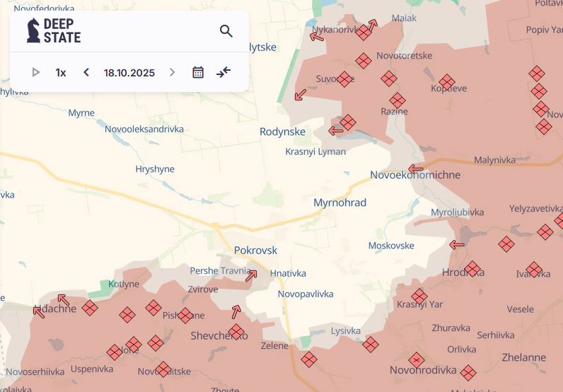Click the Myrnohrad city label
This screenshot has height=392, width=563.
coord(339,202)
